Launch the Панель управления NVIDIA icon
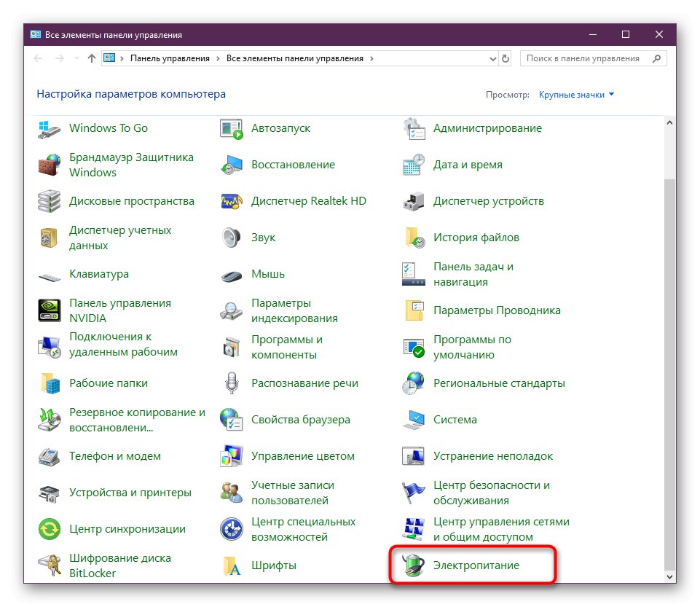 pos(49,310)
